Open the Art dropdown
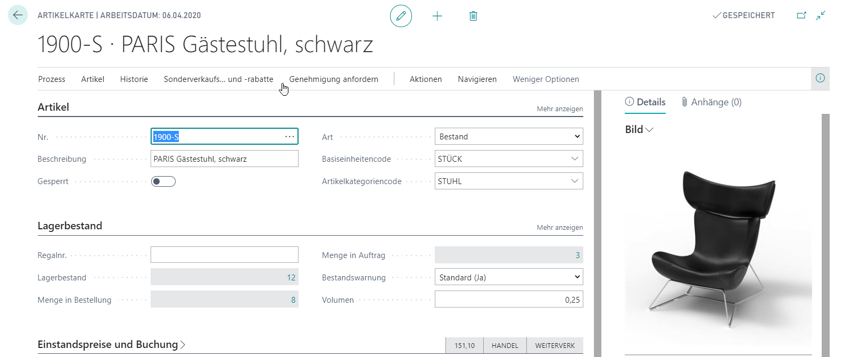Image resolution: width=868 pixels, height=357 pixels. 508,137
